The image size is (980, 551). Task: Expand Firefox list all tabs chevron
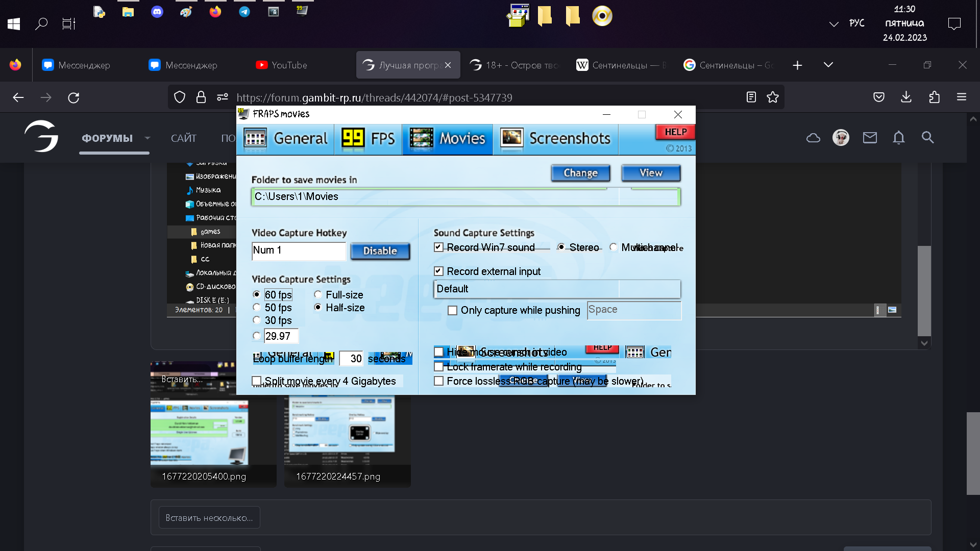[x=828, y=65]
